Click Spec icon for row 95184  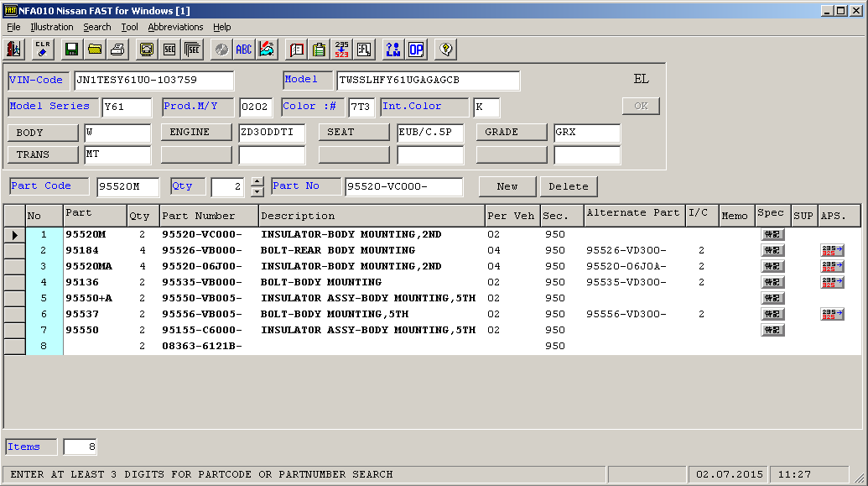772,250
